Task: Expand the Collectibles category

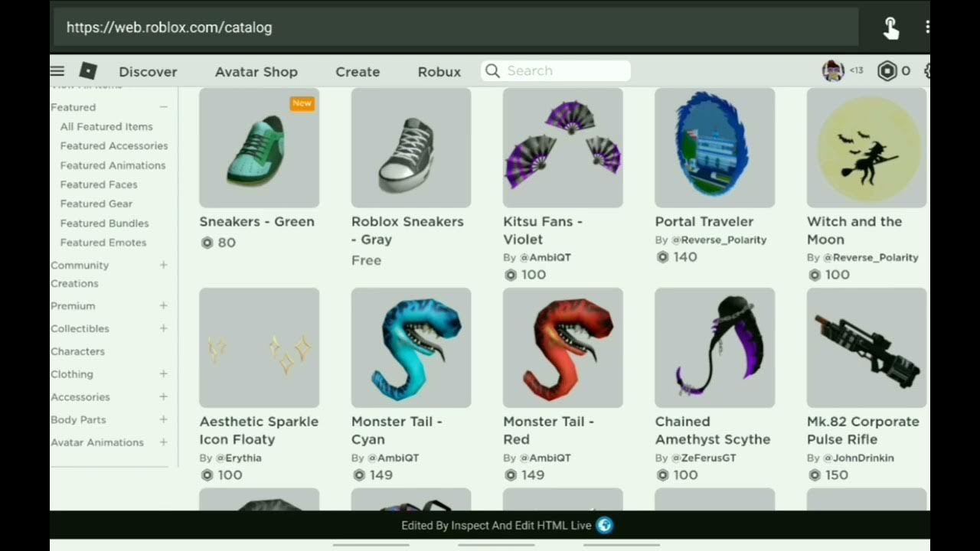Action: click(x=163, y=328)
